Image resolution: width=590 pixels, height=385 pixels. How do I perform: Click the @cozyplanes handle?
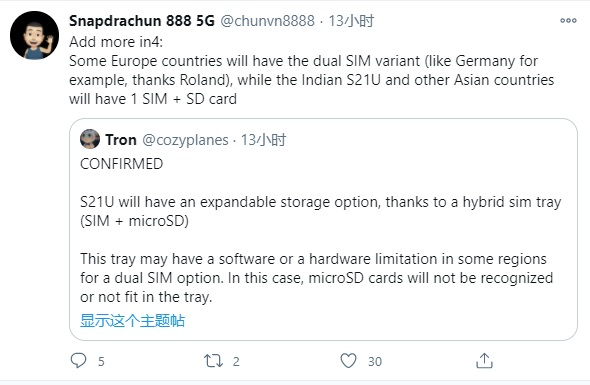click(185, 140)
